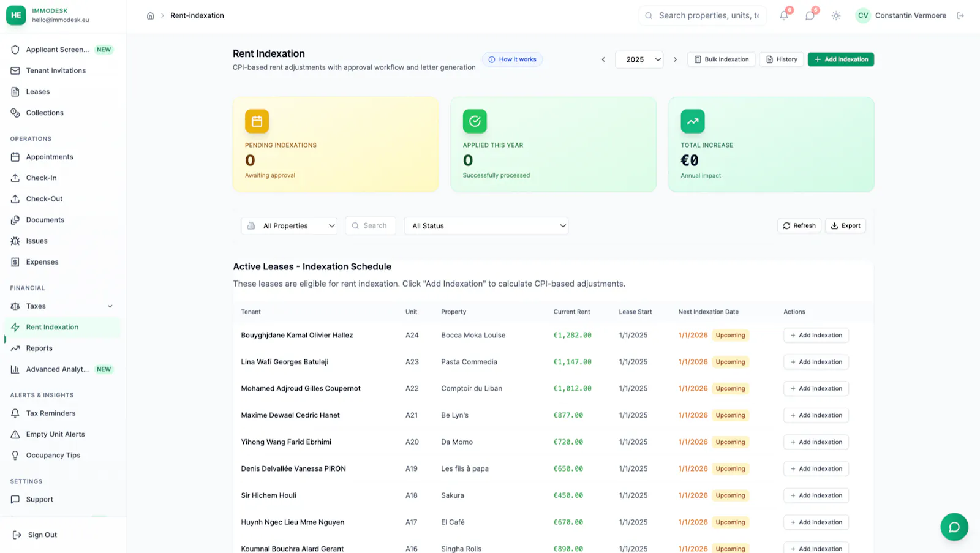The image size is (980, 553).
Task: Open the History button
Action: [782, 59]
